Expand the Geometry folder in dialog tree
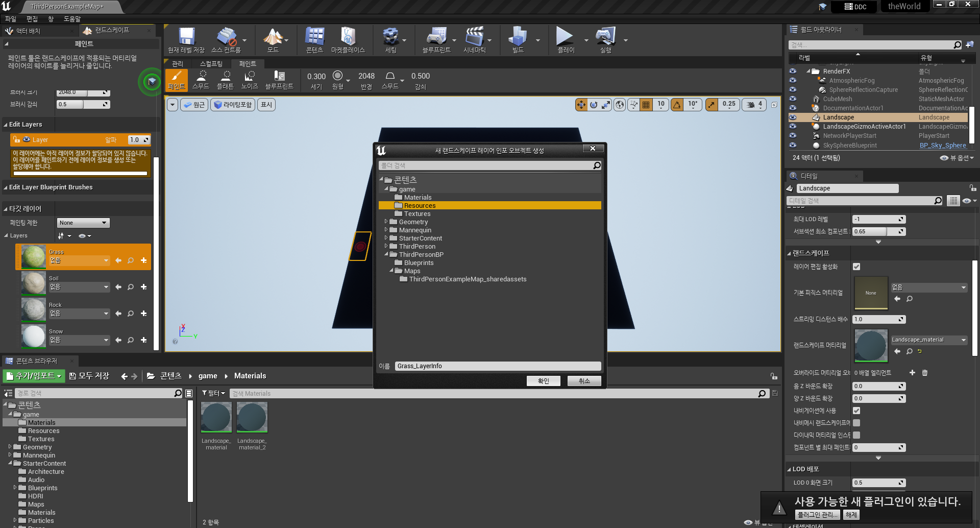This screenshot has width=980, height=528. point(386,222)
